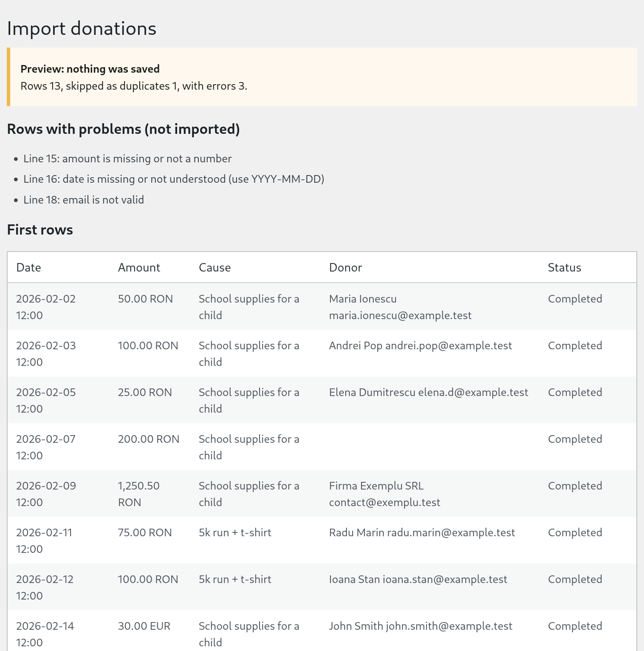Screen dimensions: 644x651
Task: Select the date cell "2026-02-07 12:00"
Action: click(58, 447)
